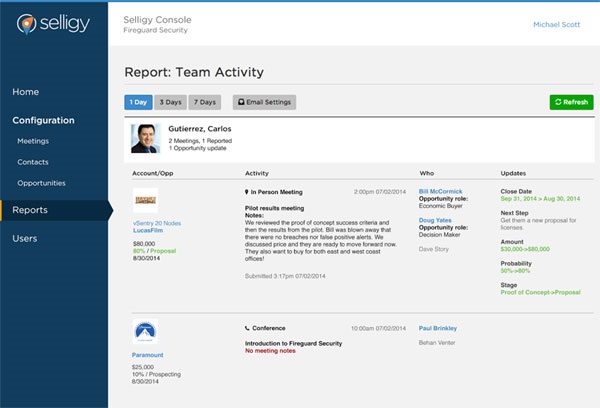Click 'Proof of Concept->Proposal' stage update
This screenshot has height=408, width=600.
[540, 292]
